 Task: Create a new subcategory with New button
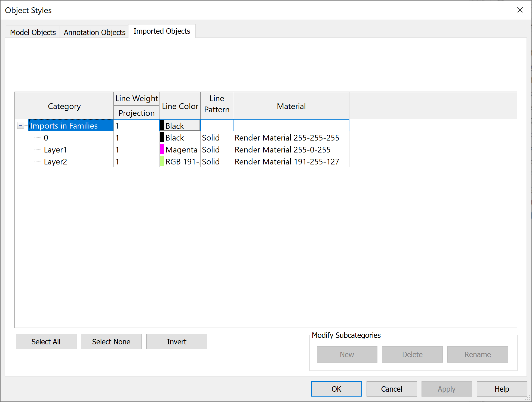tap(347, 354)
